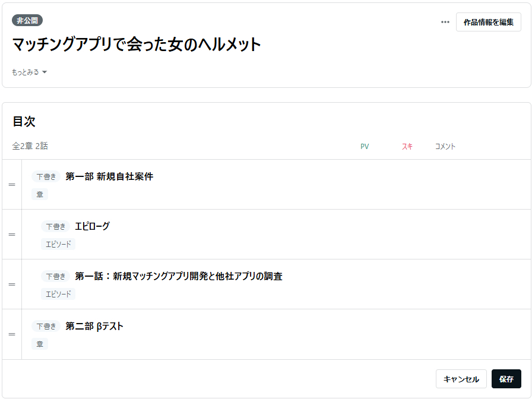Click the 非公開 status badge
Viewport: 532px width, 399px height.
(27, 20)
